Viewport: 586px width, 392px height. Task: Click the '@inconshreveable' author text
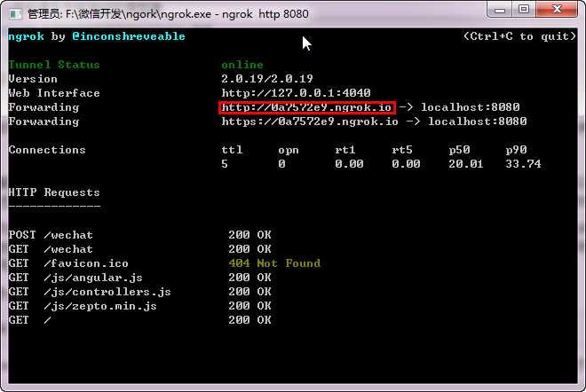[129, 36]
